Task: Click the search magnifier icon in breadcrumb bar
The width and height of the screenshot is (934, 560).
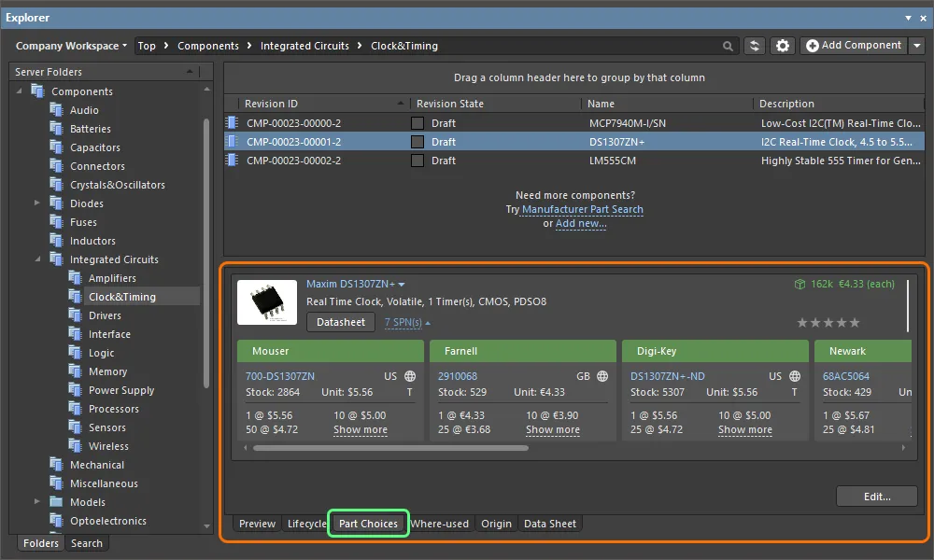Action: 728,46
